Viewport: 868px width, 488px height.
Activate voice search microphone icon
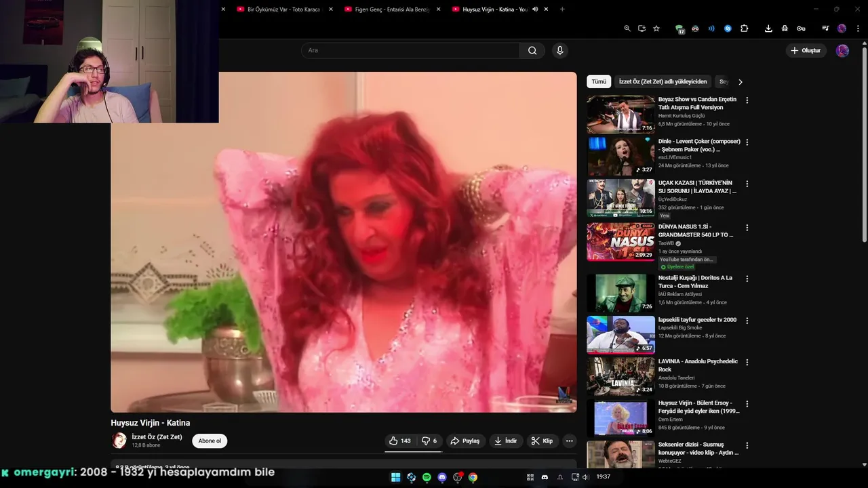click(559, 50)
